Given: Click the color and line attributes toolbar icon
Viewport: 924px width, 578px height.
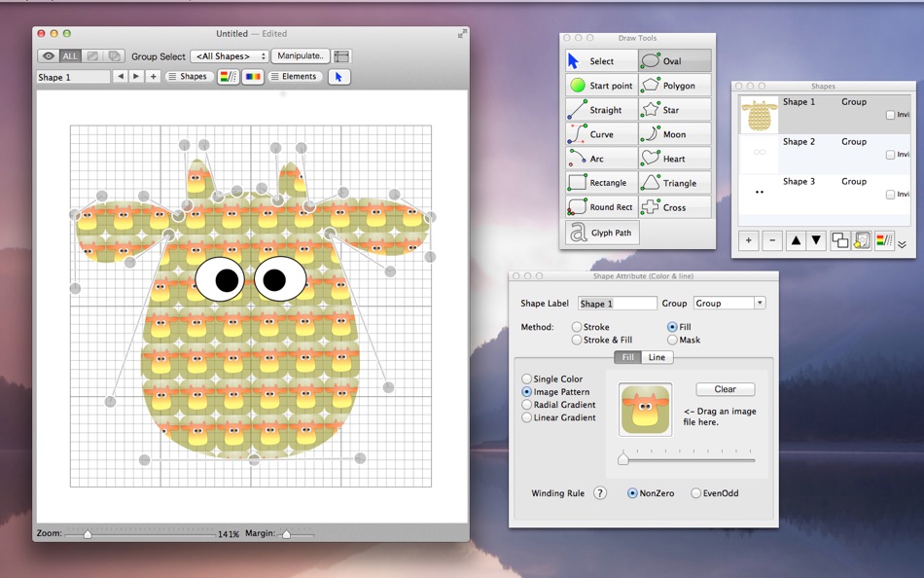Looking at the screenshot, I should (x=228, y=77).
